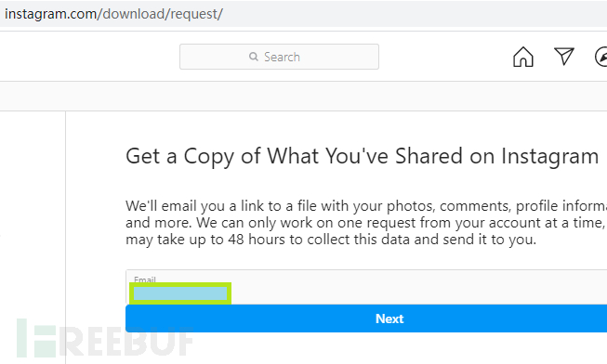Click the highlighted email address value
The image size is (607, 364).
(180, 293)
